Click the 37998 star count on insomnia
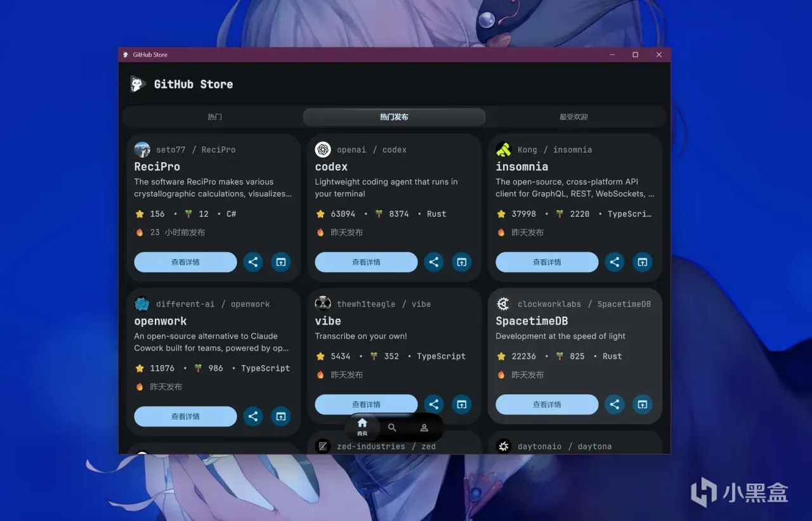This screenshot has width=812, height=521. click(x=524, y=214)
